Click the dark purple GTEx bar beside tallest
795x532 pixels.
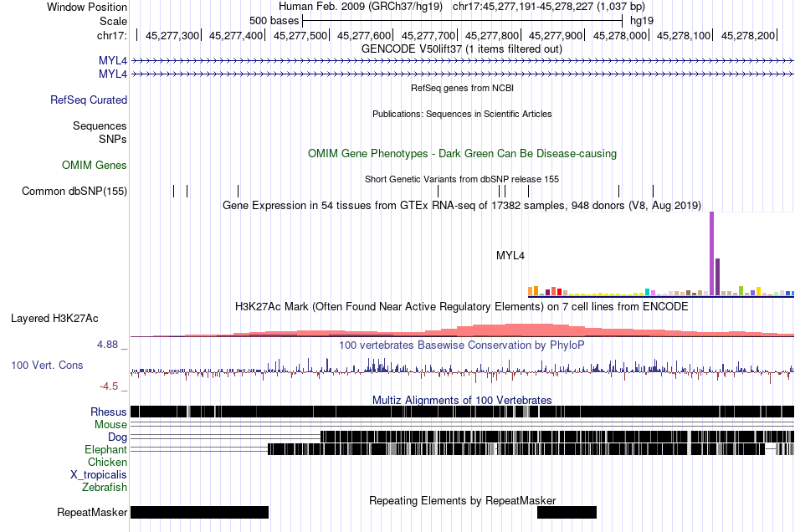[717, 277]
